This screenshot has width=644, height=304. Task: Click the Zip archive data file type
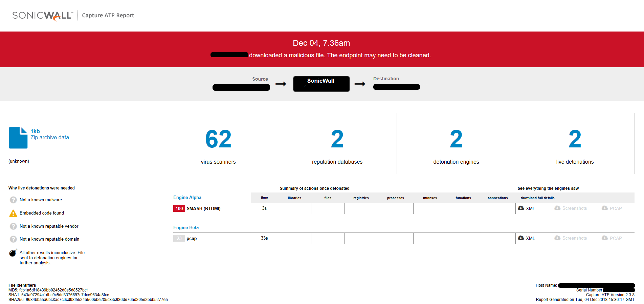pos(50,138)
